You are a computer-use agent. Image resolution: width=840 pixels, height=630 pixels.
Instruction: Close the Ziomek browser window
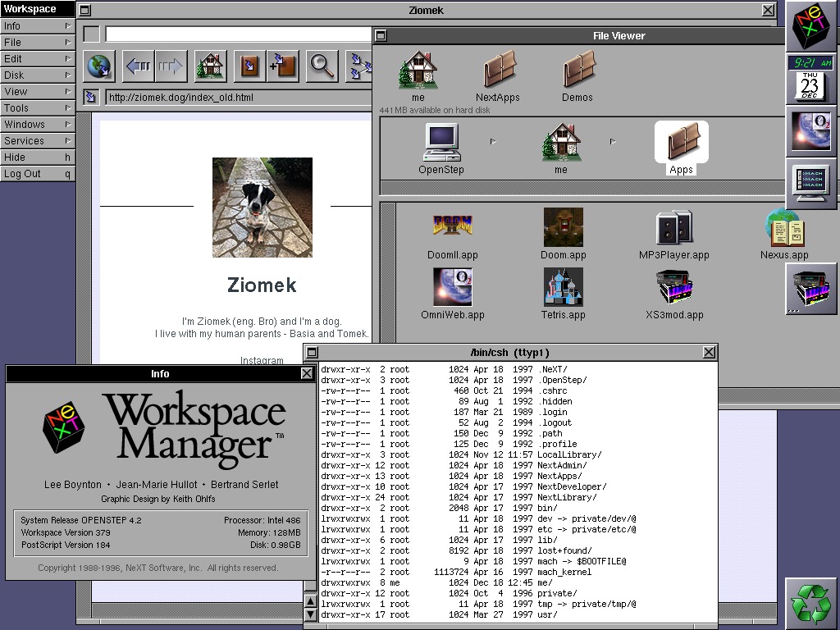tap(768, 10)
